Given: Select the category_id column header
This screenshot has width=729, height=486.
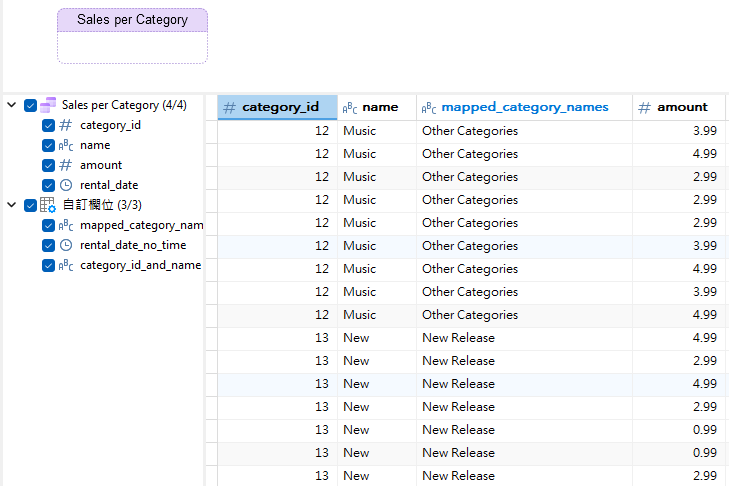Looking at the screenshot, I should click(x=280, y=107).
